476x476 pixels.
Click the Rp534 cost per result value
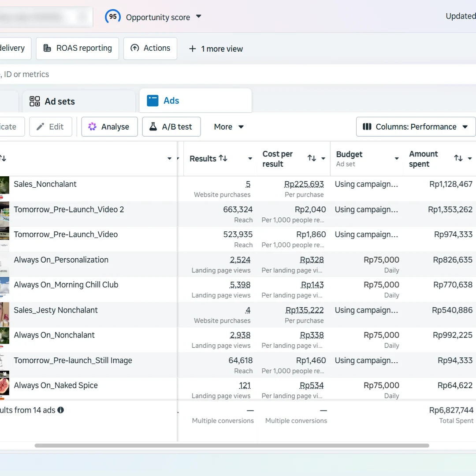tap(312, 386)
